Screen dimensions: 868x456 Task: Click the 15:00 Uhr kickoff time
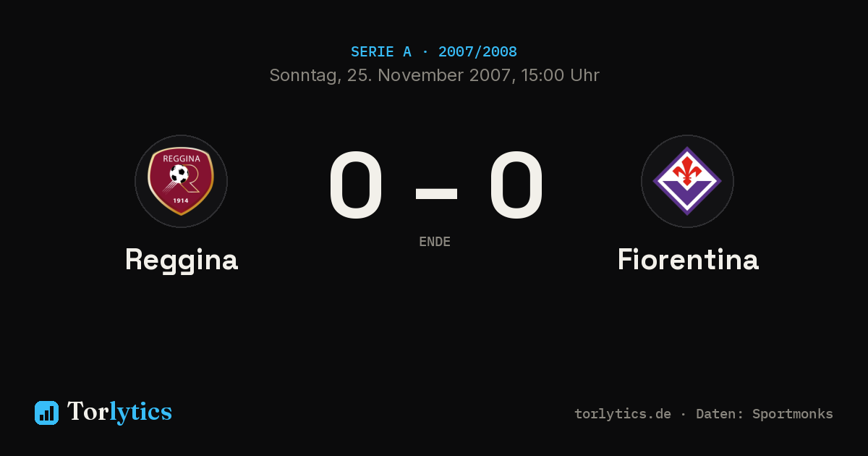pyautogui.click(x=558, y=75)
